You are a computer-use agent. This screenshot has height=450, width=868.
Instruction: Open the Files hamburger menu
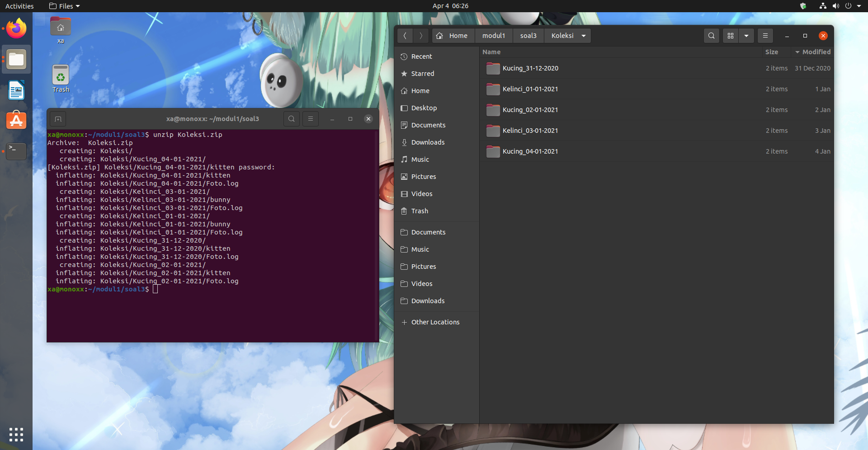pos(765,36)
